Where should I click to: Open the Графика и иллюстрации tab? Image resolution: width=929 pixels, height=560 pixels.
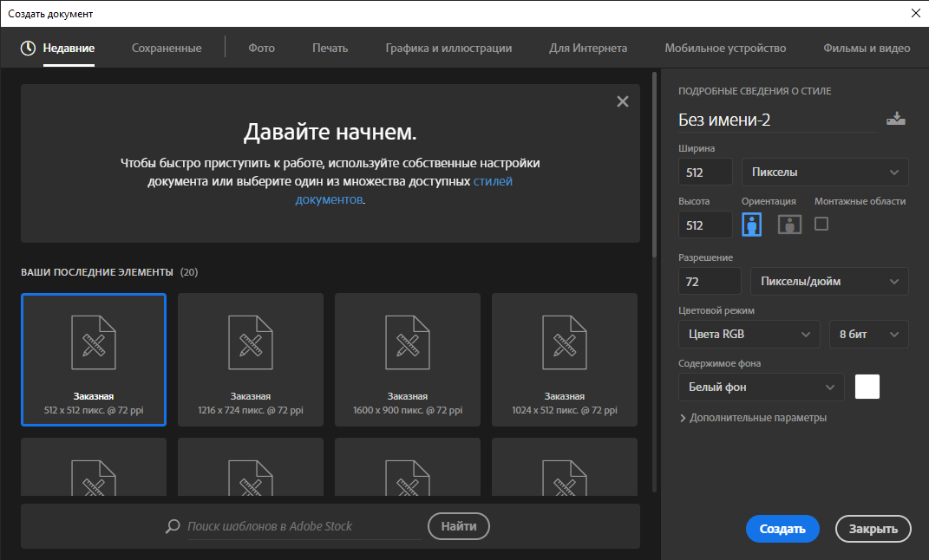[448, 48]
